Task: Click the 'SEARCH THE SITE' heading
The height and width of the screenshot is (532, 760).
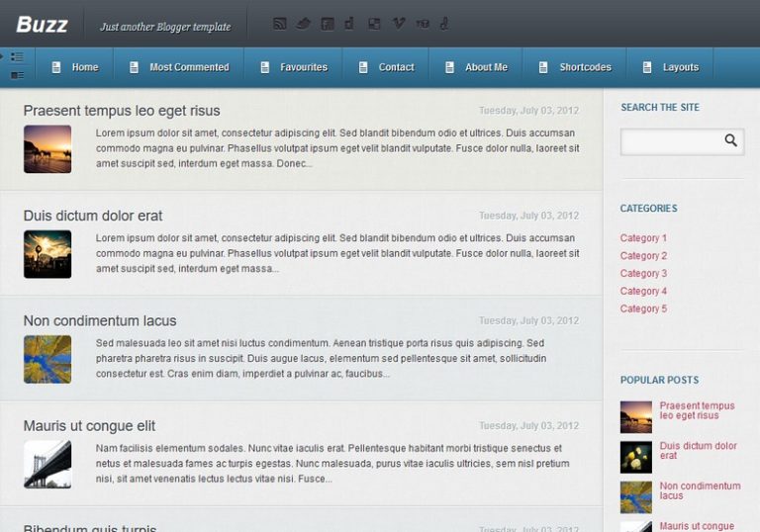Action: point(660,107)
